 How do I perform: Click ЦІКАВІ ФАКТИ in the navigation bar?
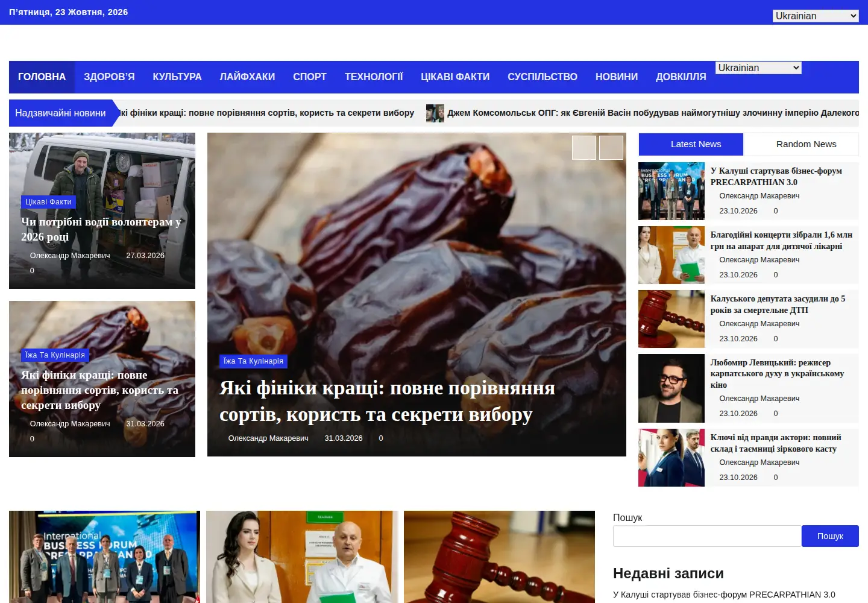tap(455, 77)
